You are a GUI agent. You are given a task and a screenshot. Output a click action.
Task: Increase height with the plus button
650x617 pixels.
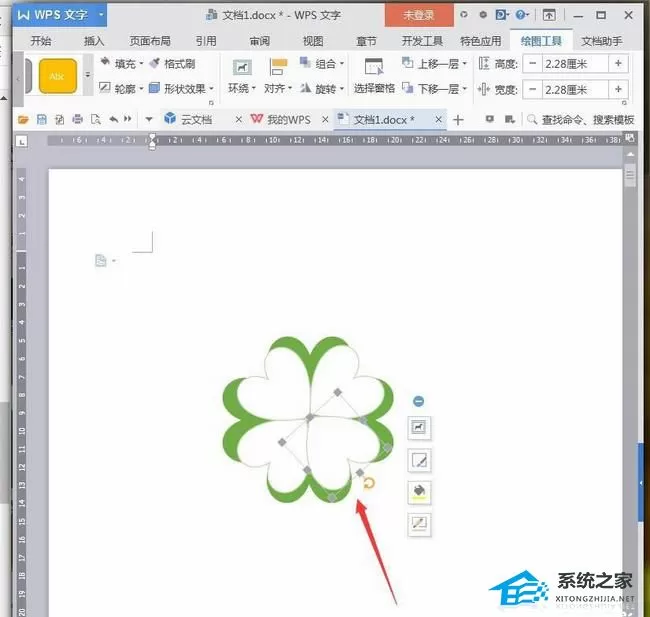(x=618, y=64)
